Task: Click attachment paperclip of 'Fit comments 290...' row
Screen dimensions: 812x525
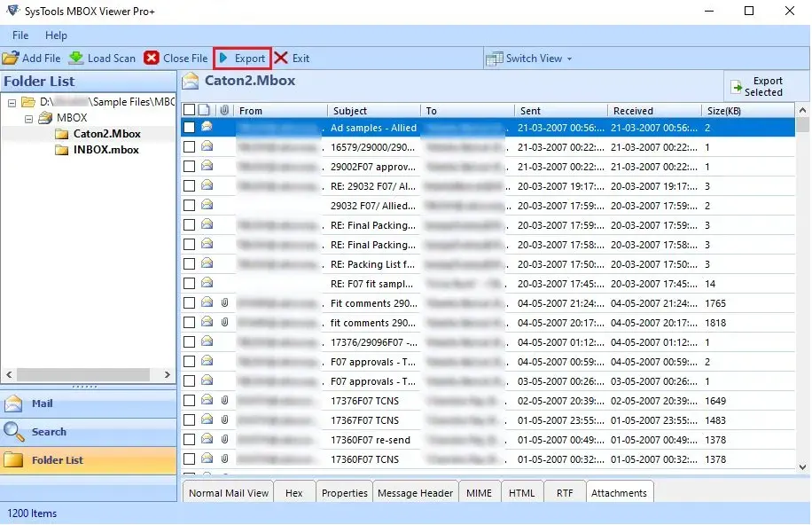Action: pos(225,302)
